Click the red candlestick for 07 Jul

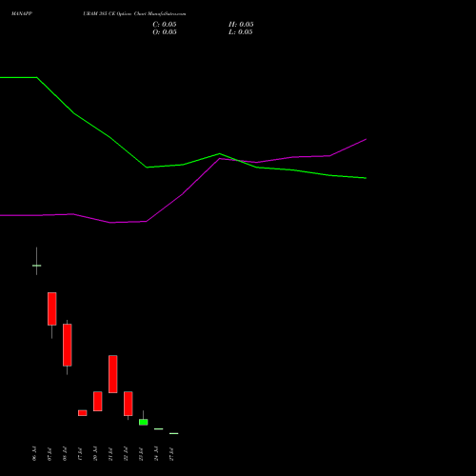[52, 308]
